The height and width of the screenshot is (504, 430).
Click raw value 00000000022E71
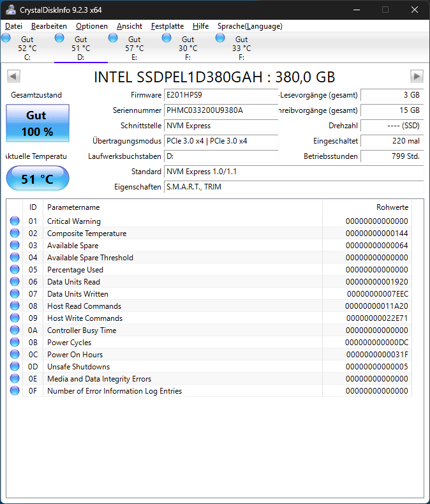[377, 318]
